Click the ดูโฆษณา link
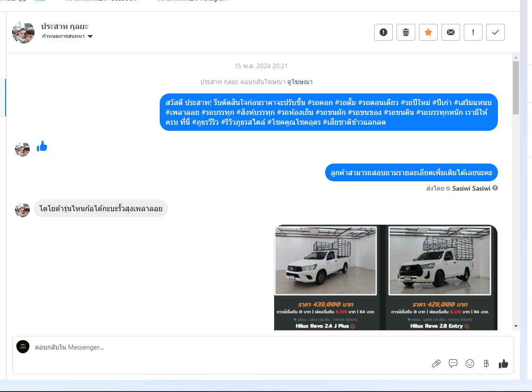The width and height of the screenshot is (532, 392). coord(300,82)
